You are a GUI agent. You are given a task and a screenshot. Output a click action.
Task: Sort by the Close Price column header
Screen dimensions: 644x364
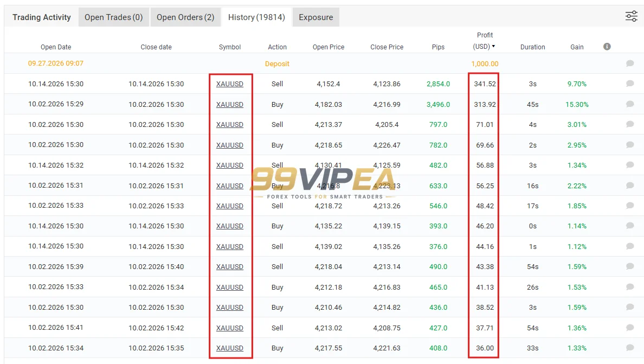point(387,47)
